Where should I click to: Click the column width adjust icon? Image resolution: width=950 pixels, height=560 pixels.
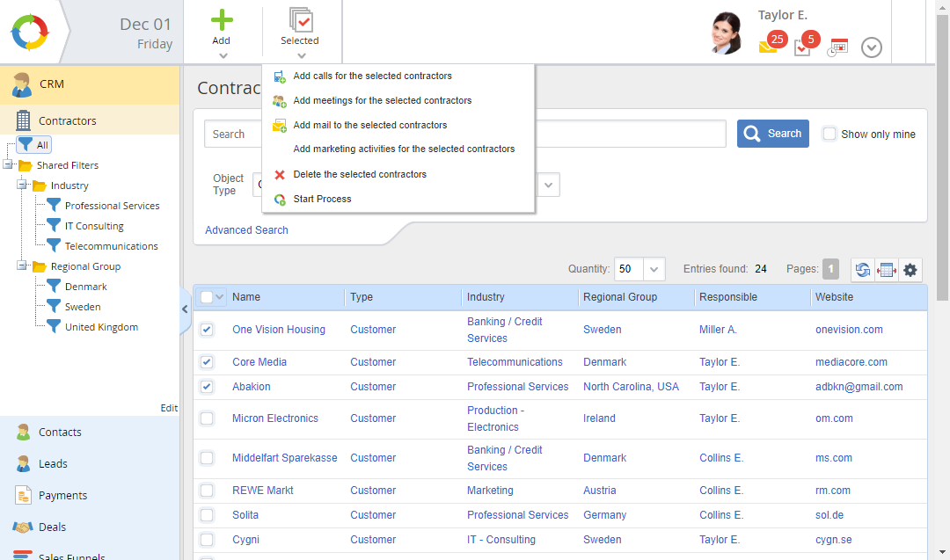887,270
